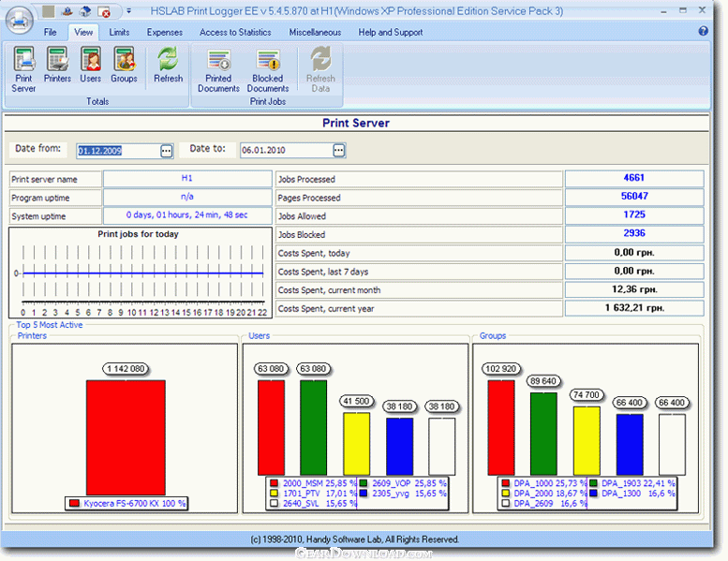Select the Access to Statistics tab
The width and height of the screenshot is (728, 561).
click(x=235, y=32)
